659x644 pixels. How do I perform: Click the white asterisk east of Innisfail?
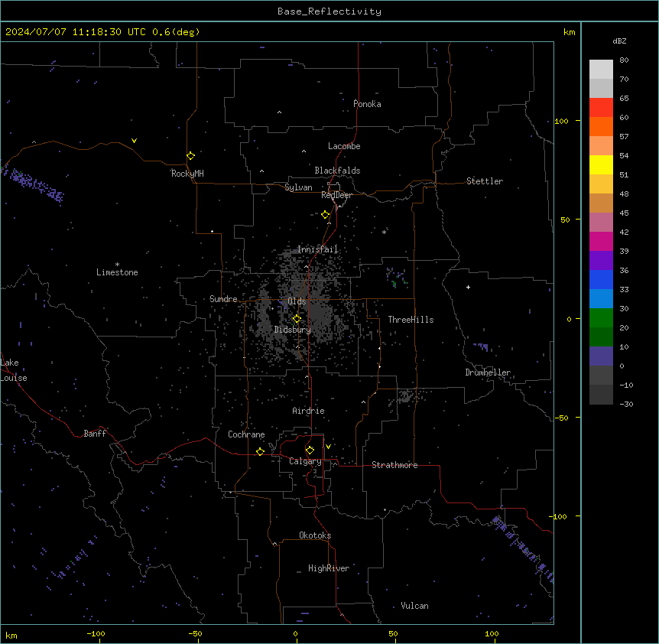coord(384,232)
